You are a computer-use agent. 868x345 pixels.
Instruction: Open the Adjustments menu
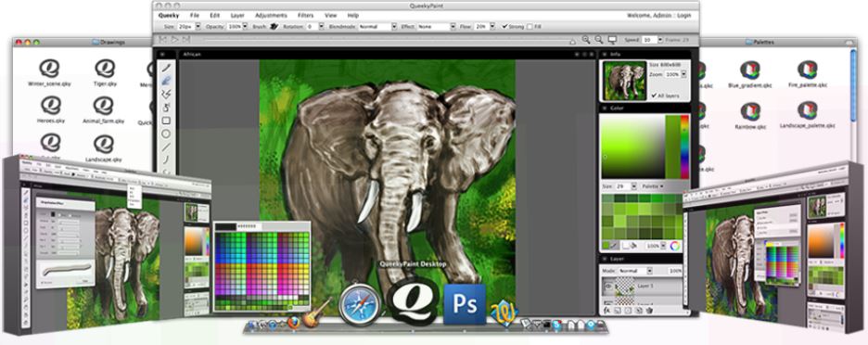pyautogui.click(x=271, y=16)
